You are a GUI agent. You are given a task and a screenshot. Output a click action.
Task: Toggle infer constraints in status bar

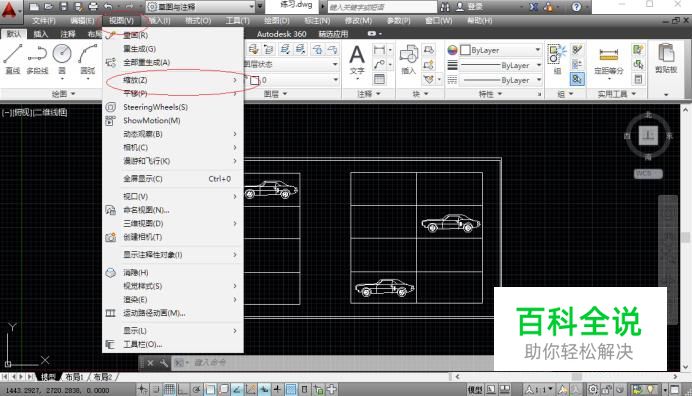pos(142,389)
